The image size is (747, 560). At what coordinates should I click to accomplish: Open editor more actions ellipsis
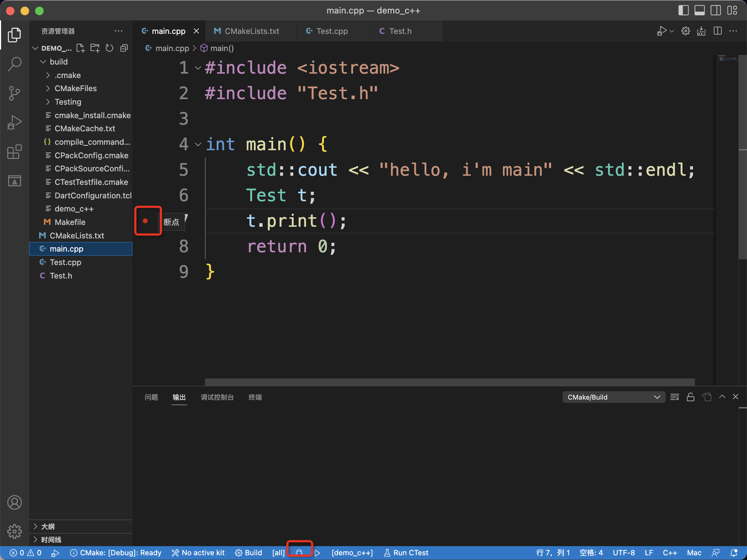click(x=733, y=31)
